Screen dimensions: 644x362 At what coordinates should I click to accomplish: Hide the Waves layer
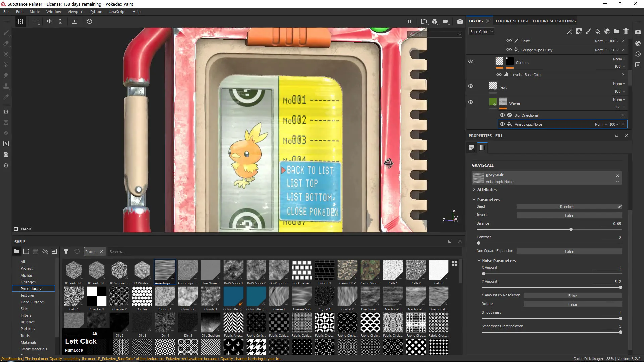[x=471, y=102]
